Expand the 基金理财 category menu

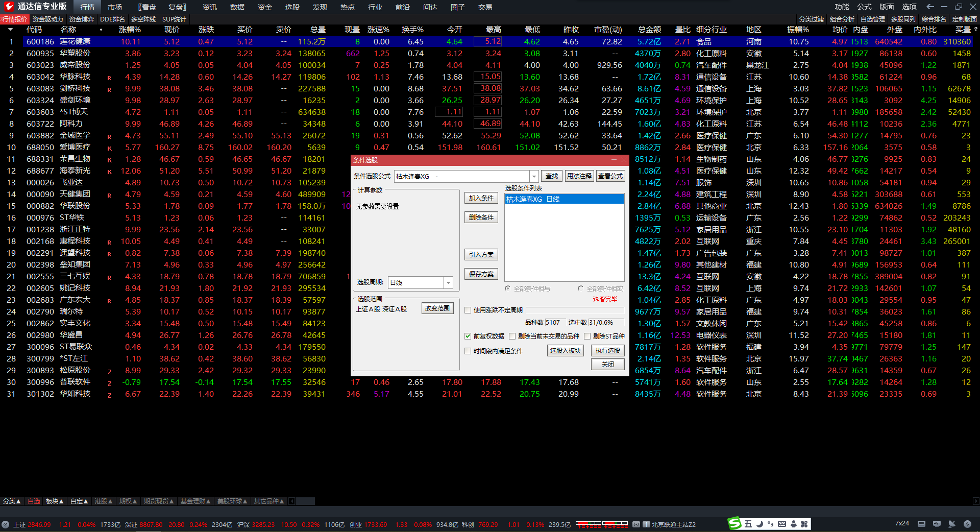[x=195, y=501]
